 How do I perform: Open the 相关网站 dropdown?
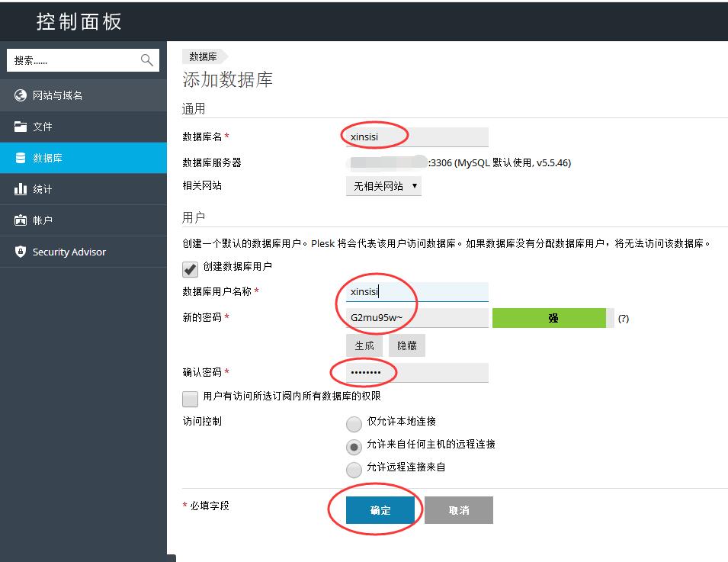click(383, 186)
